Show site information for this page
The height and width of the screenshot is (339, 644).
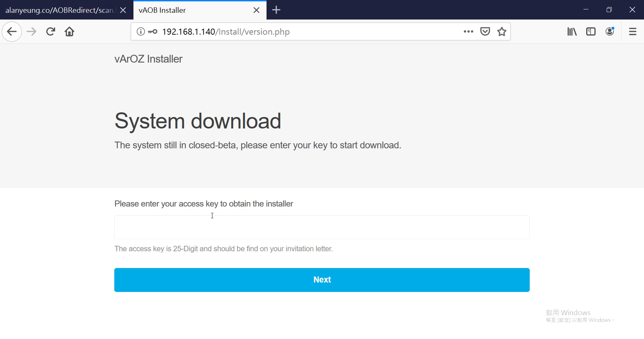140,32
